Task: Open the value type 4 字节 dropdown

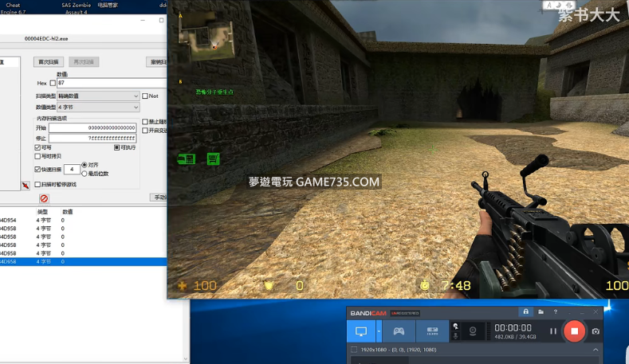Action: pyautogui.click(x=98, y=107)
